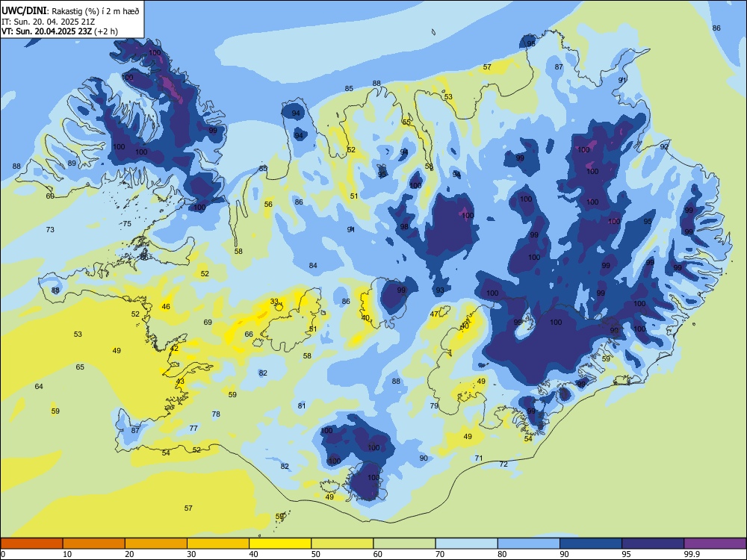Click the medium blue 80–90 legend swatch
747x560 pixels.
pyautogui.click(x=529, y=544)
